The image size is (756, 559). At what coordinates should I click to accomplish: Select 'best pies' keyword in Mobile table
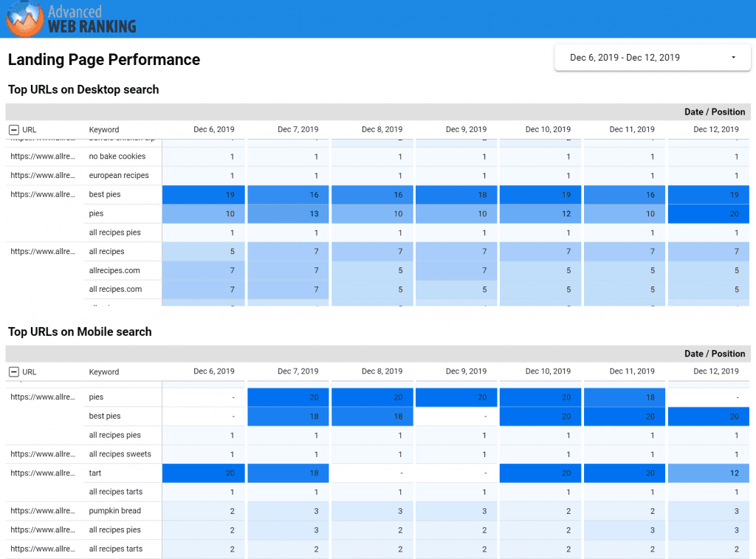pyautogui.click(x=105, y=416)
